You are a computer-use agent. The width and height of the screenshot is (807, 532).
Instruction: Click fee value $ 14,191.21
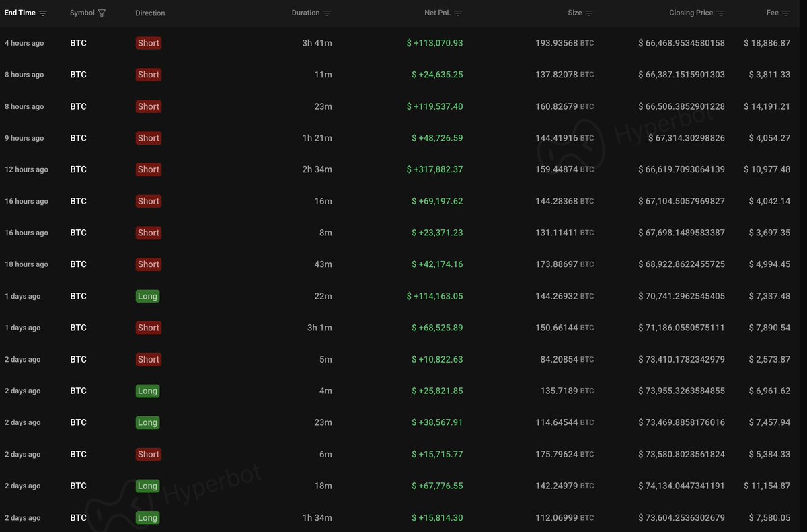point(767,106)
